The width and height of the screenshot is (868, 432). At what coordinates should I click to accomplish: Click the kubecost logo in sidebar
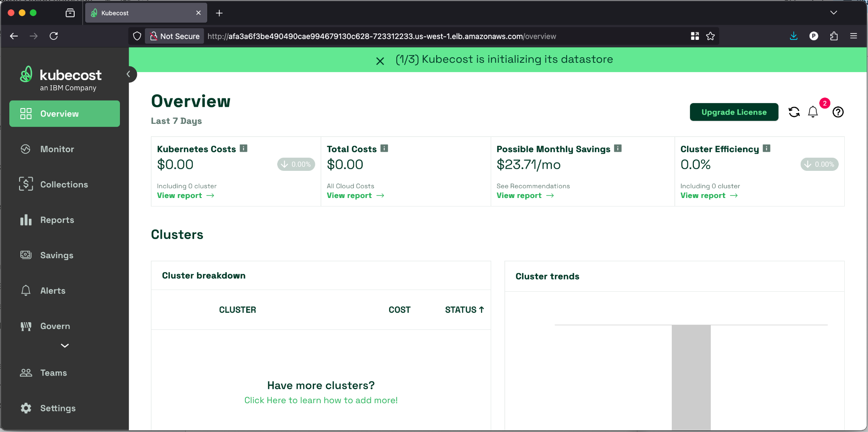point(61,78)
